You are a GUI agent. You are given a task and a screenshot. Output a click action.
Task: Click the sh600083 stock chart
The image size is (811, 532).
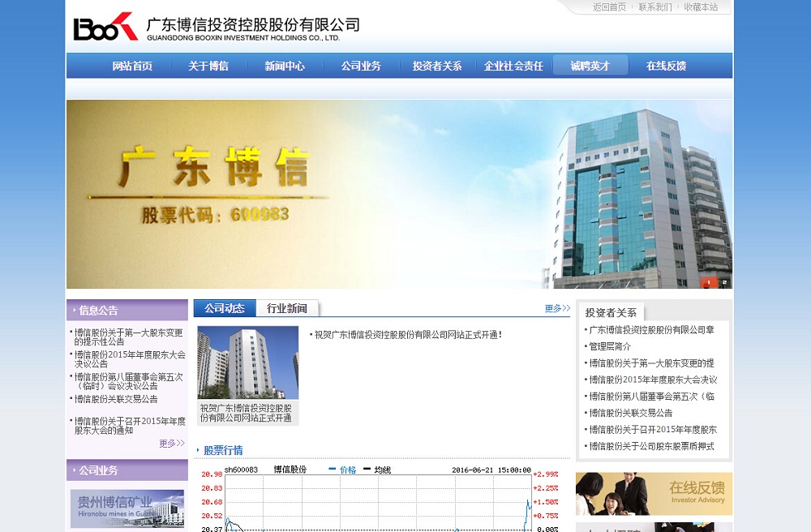click(379, 499)
